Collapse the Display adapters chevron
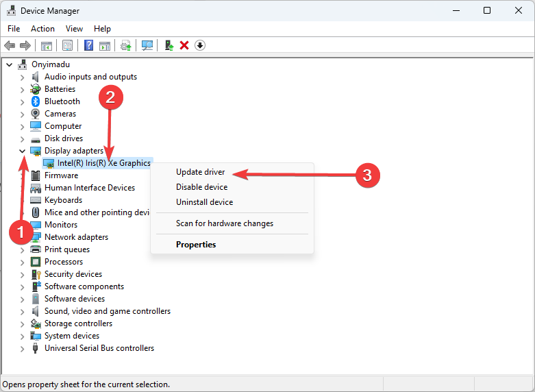 point(22,151)
